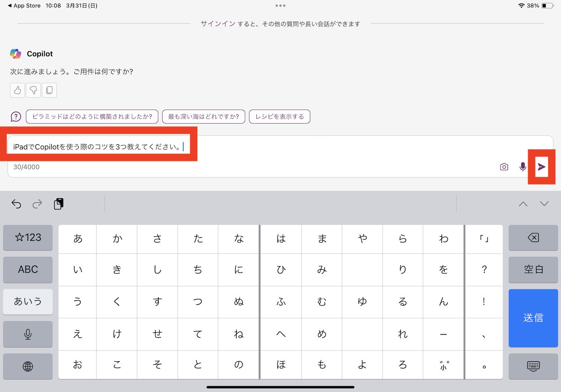Tap the blue 送信 key

click(533, 318)
